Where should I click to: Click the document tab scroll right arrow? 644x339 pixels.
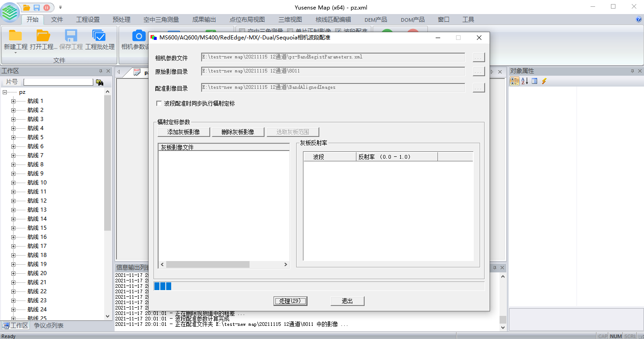tap(493, 72)
